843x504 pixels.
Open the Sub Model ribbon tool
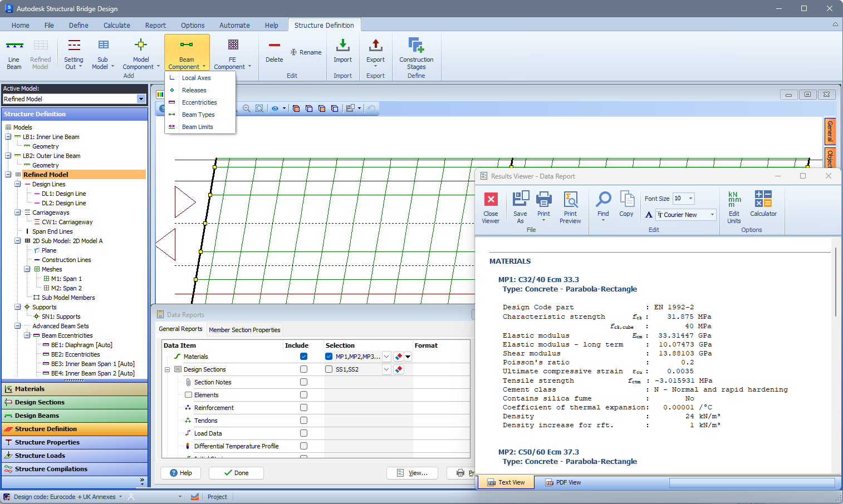click(103, 54)
